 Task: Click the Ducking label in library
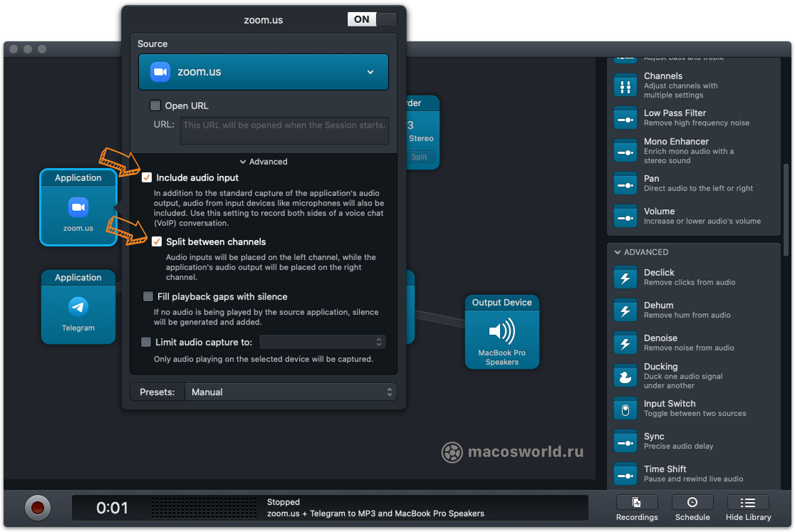coord(661,366)
